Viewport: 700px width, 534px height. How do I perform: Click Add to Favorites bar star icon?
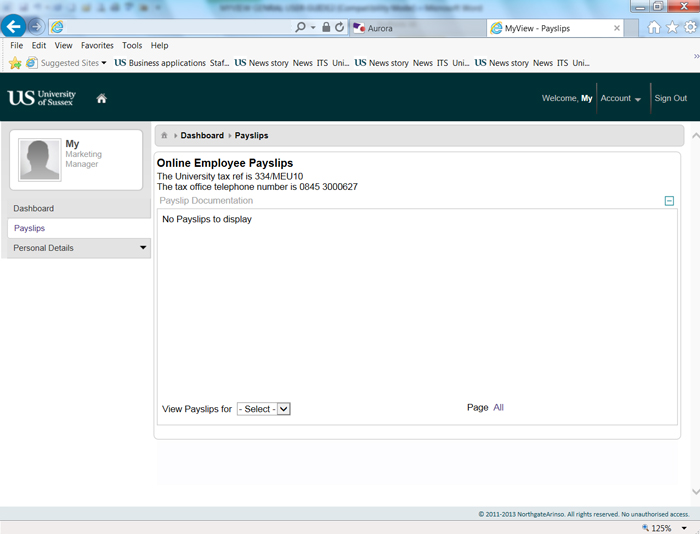pyautogui.click(x=15, y=63)
